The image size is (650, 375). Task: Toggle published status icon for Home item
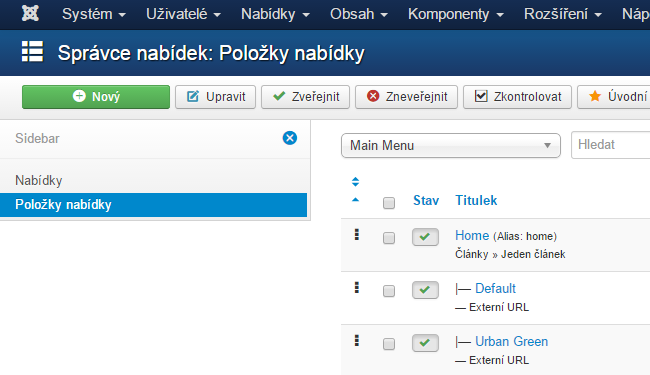425,237
